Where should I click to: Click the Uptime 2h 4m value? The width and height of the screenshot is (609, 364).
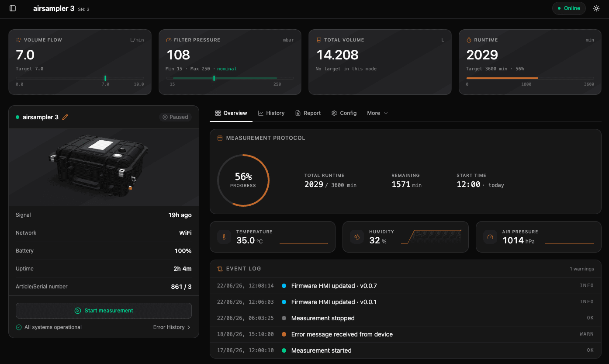[183, 269]
